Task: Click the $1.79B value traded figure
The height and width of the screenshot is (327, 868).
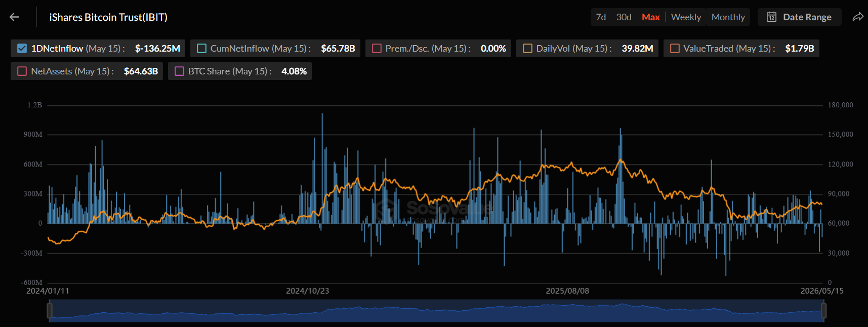Action: pyautogui.click(x=800, y=49)
